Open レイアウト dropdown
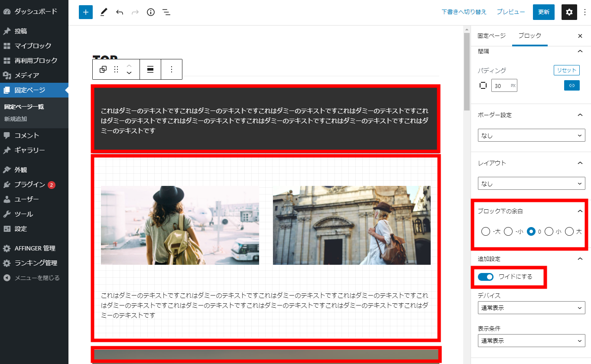 click(532, 183)
